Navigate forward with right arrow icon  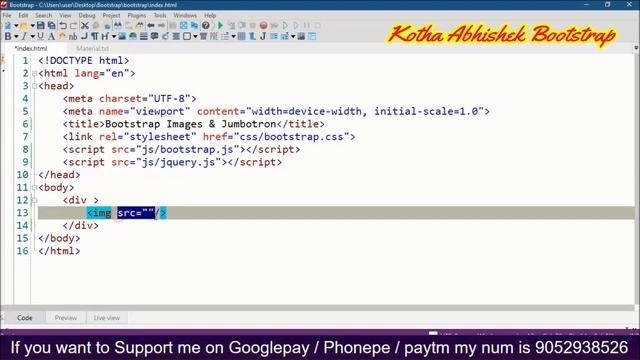[x=162, y=25]
